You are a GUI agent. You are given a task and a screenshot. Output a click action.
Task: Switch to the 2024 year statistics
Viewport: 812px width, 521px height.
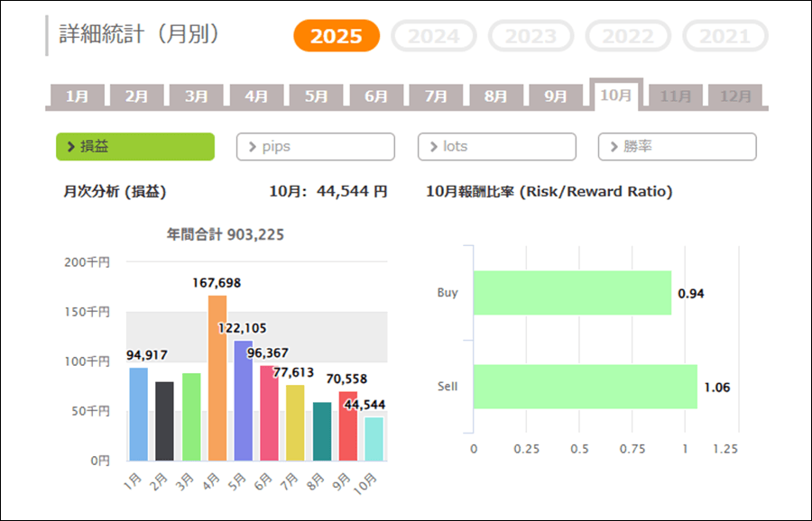coord(433,36)
